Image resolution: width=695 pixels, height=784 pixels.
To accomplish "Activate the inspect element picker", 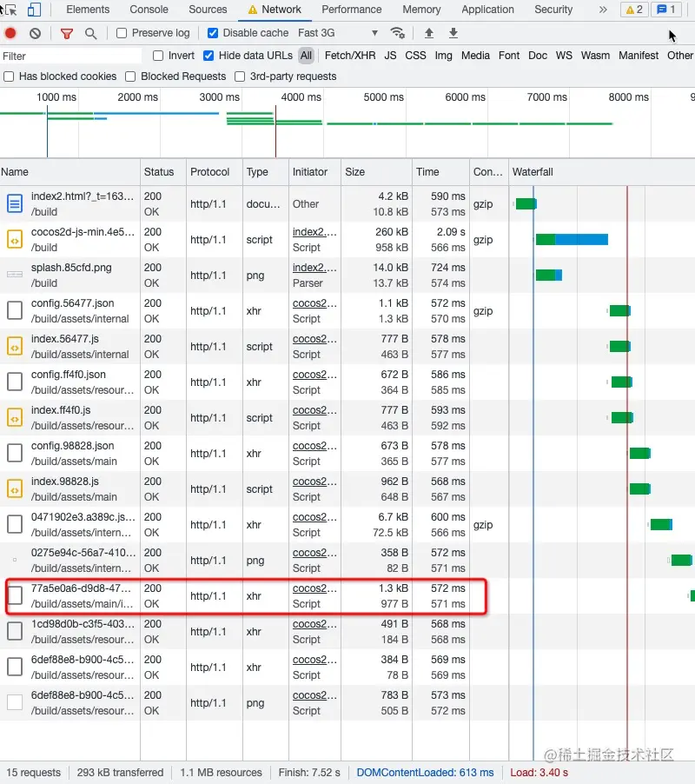I will 9,10.
